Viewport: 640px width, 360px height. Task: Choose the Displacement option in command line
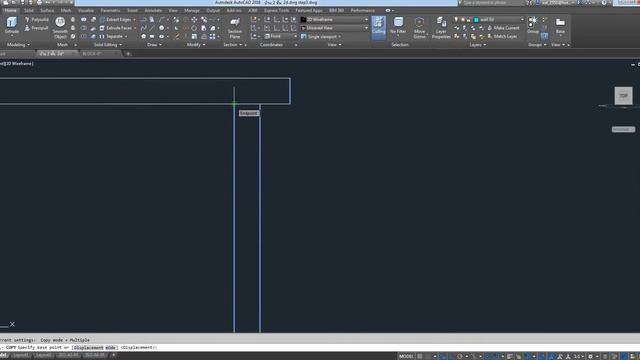pyautogui.click(x=88, y=348)
